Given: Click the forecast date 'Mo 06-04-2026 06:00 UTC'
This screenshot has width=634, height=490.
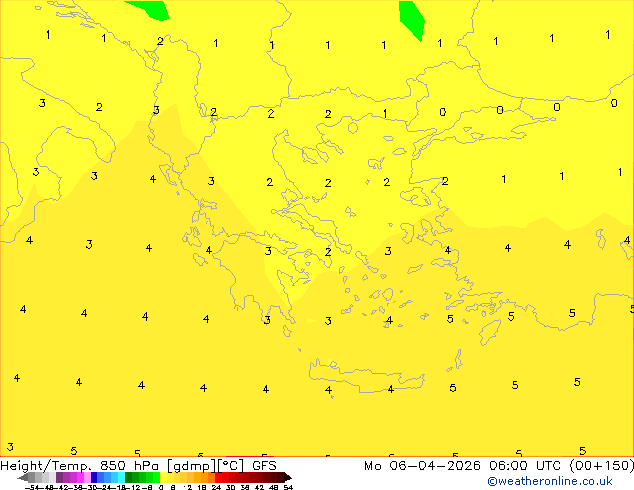Looking at the screenshot, I should (x=463, y=465).
